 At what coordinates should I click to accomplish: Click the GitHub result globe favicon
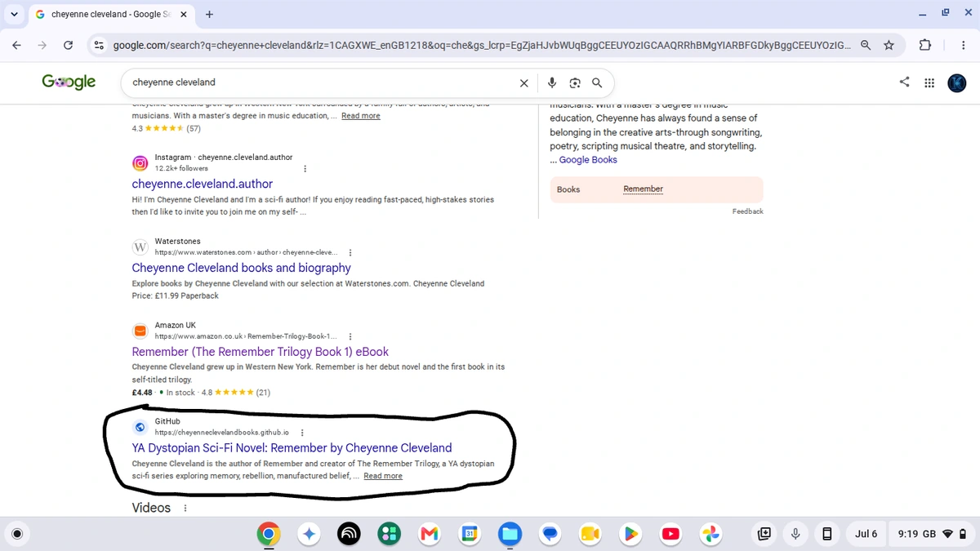tap(140, 427)
